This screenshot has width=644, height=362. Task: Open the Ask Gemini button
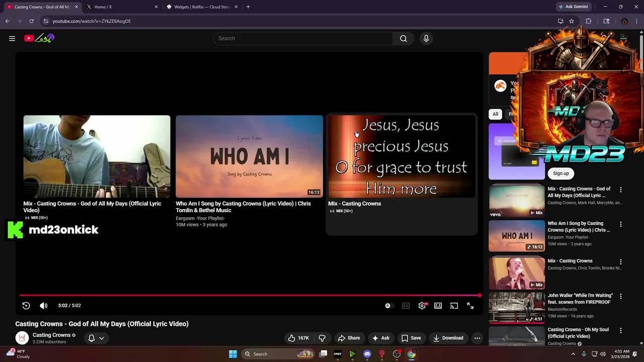click(573, 7)
